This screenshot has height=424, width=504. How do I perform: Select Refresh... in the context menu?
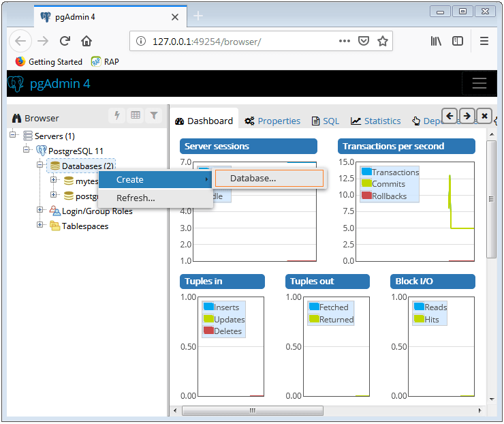(x=155, y=198)
